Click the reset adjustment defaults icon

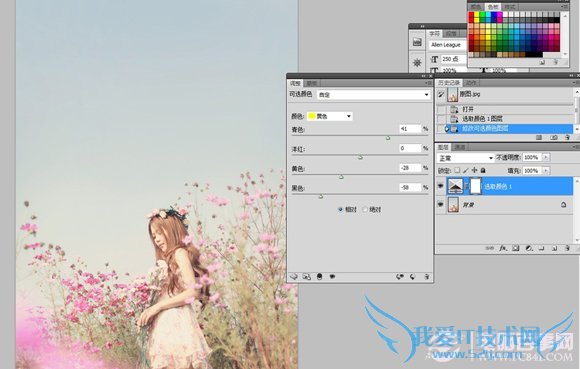click(x=413, y=277)
